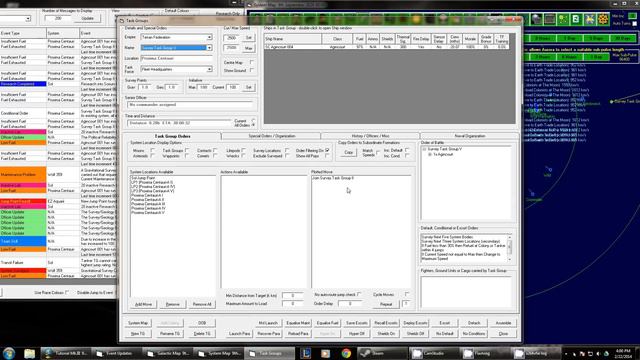Switch to Steam in the taskbar
640x360 pixels.
pyautogui.click(x=382, y=353)
